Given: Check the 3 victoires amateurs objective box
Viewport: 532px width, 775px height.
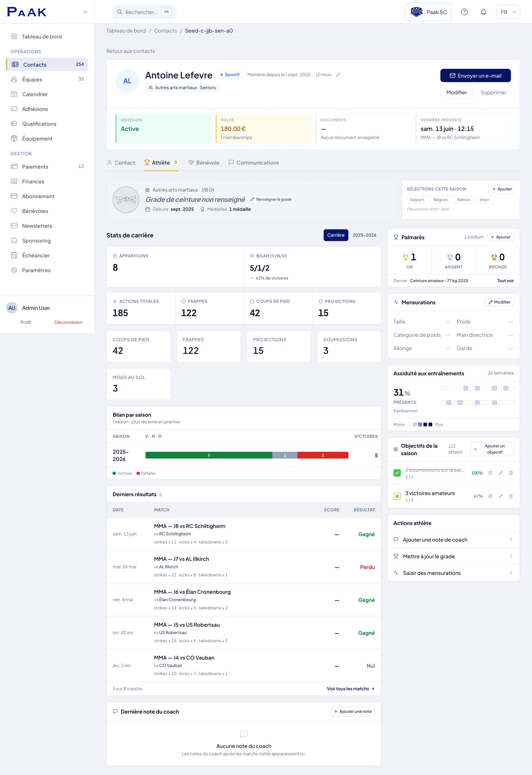Looking at the screenshot, I should pos(397,496).
